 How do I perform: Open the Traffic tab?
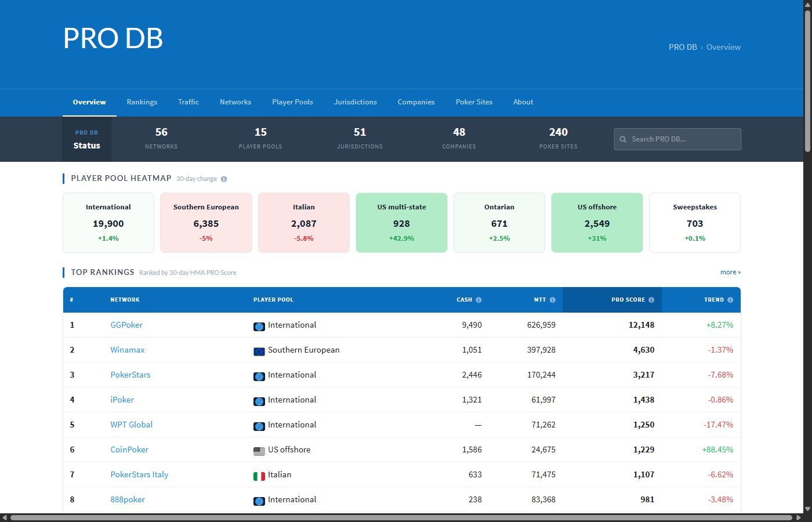[188, 102]
